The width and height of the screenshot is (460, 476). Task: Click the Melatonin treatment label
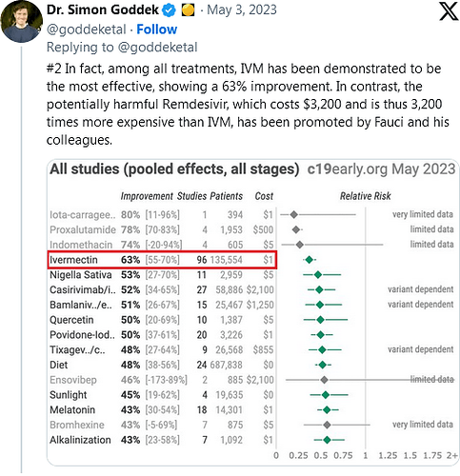(x=72, y=409)
